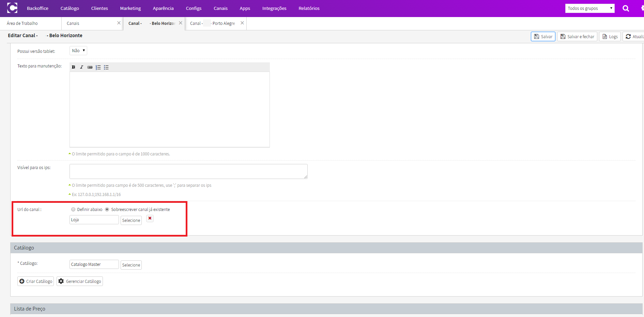
Task: Focus the 'Visível para os ips' textarea
Action: pyautogui.click(x=188, y=171)
